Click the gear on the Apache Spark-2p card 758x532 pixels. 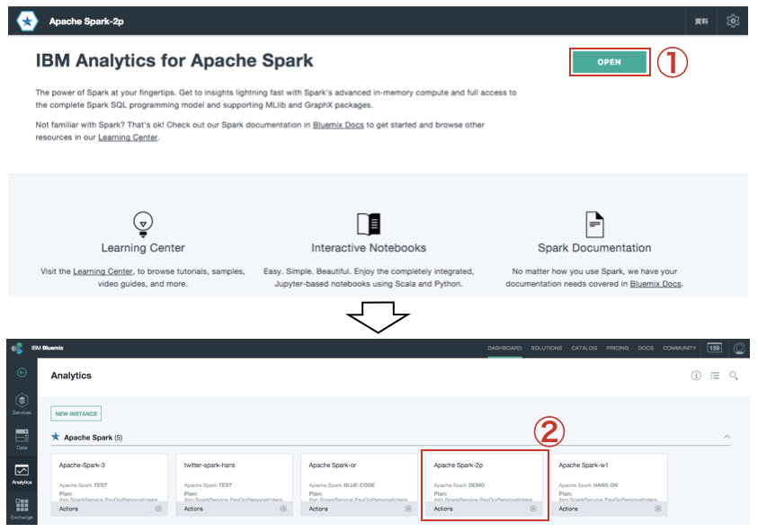533,509
